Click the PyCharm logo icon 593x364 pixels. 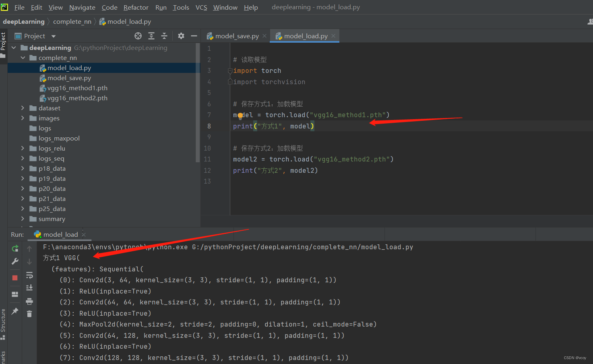[4, 7]
